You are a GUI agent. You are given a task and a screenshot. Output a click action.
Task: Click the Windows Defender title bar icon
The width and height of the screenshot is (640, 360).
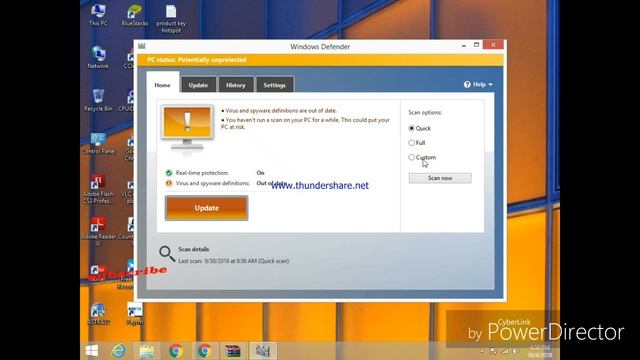pos(142,46)
